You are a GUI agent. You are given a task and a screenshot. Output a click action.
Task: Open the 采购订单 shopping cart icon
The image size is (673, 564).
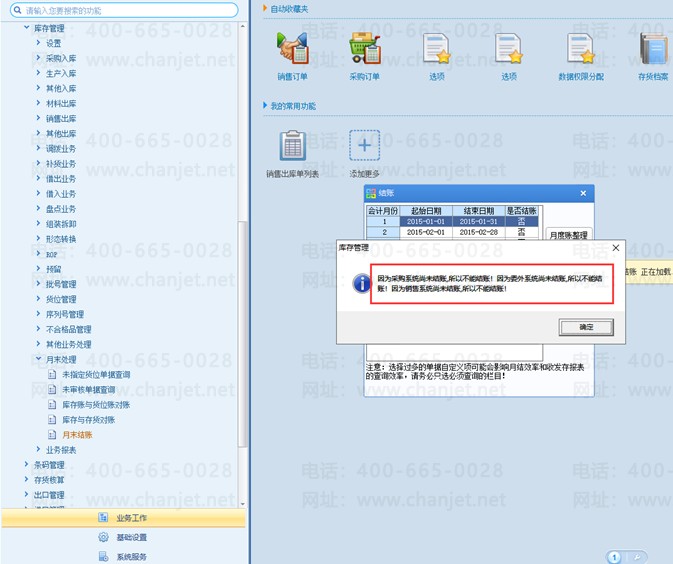pyautogui.click(x=364, y=48)
